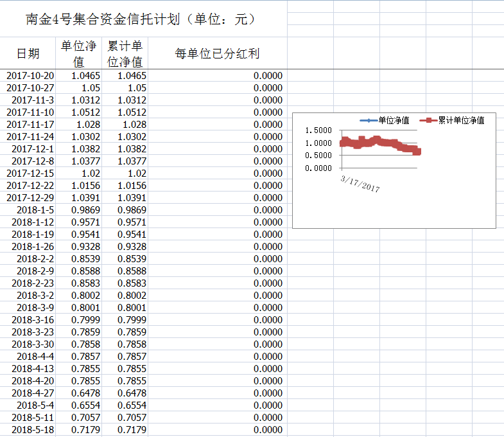
Task: Select the 累计单位净值 column header cell
Action: 125,53
